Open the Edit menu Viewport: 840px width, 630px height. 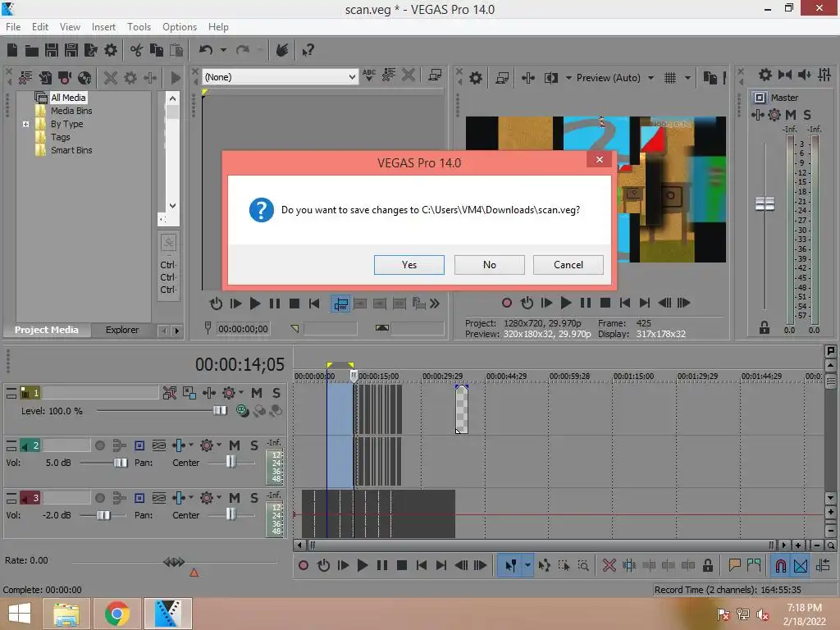click(39, 27)
